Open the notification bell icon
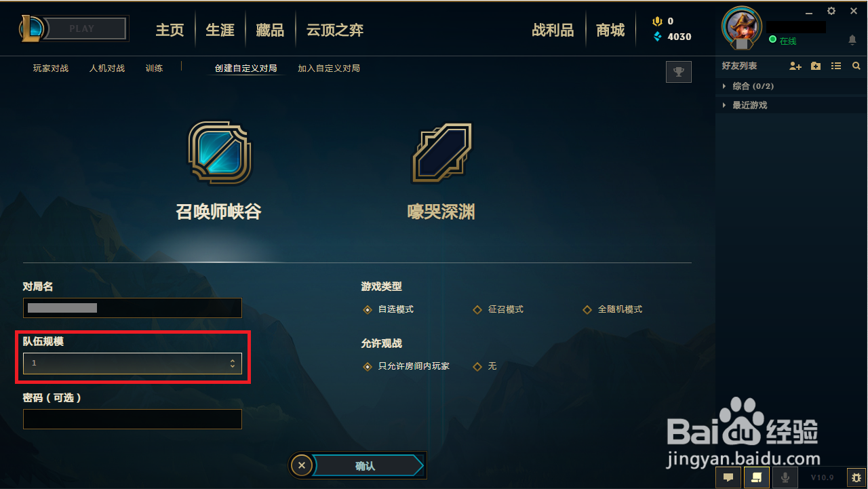 point(852,40)
